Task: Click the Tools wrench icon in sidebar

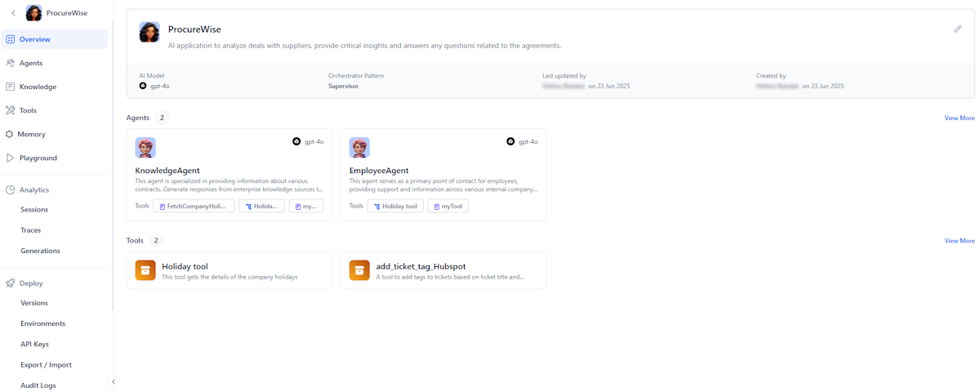Action: [11, 110]
